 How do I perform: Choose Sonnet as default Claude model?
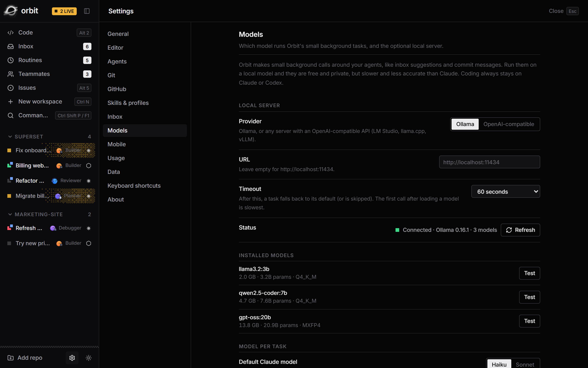click(x=525, y=364)
